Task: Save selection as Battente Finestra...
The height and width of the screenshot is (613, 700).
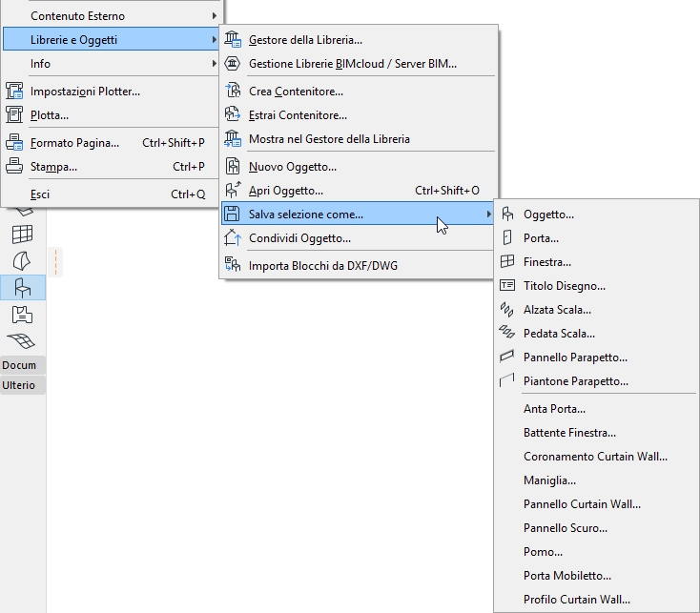Action: [597, 432]
